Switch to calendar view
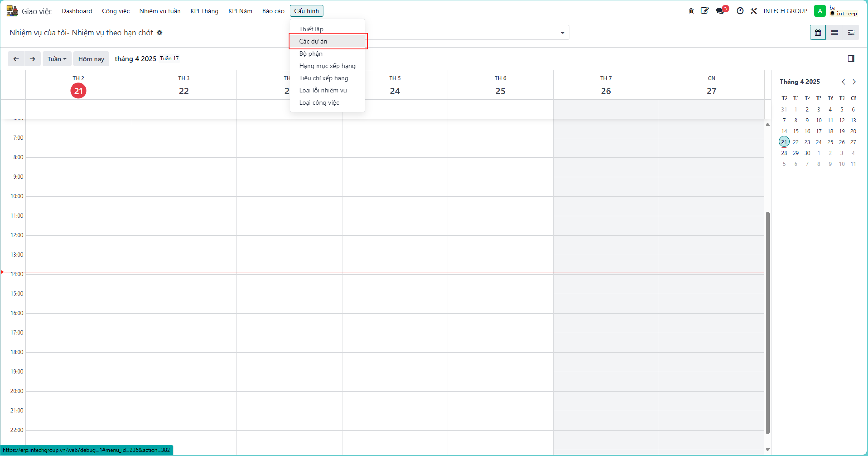This screenshot has height=456, width=868. (x=818, y=33)
